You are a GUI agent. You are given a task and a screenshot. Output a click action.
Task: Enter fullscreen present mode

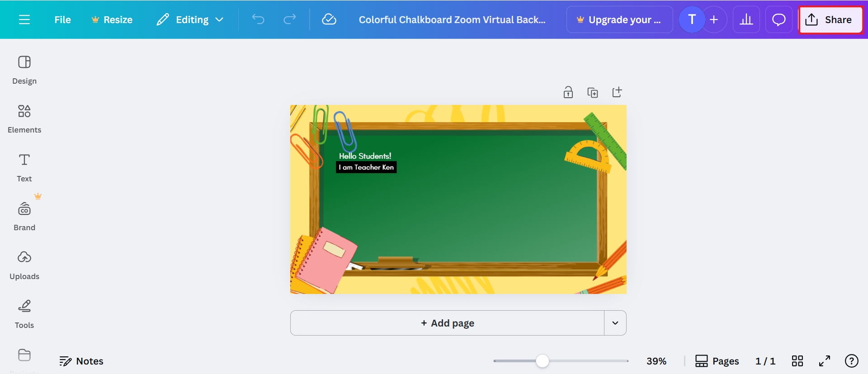tap(825, 361)
